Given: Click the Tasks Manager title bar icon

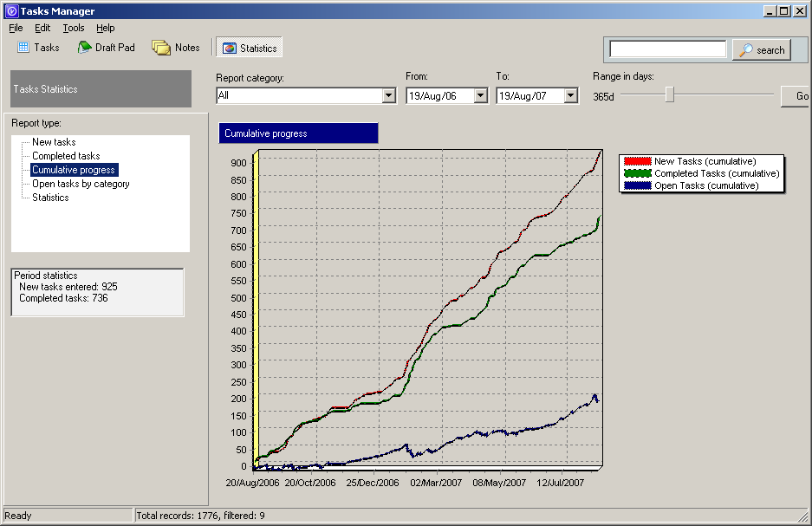Looking at the screenshot, I should pos(10,11).
